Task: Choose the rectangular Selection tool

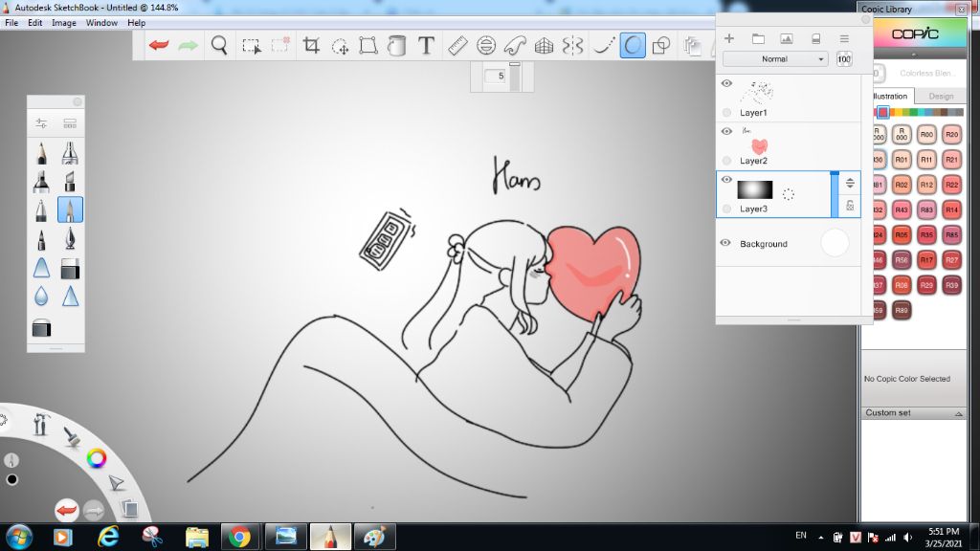Action: point(252,46)
